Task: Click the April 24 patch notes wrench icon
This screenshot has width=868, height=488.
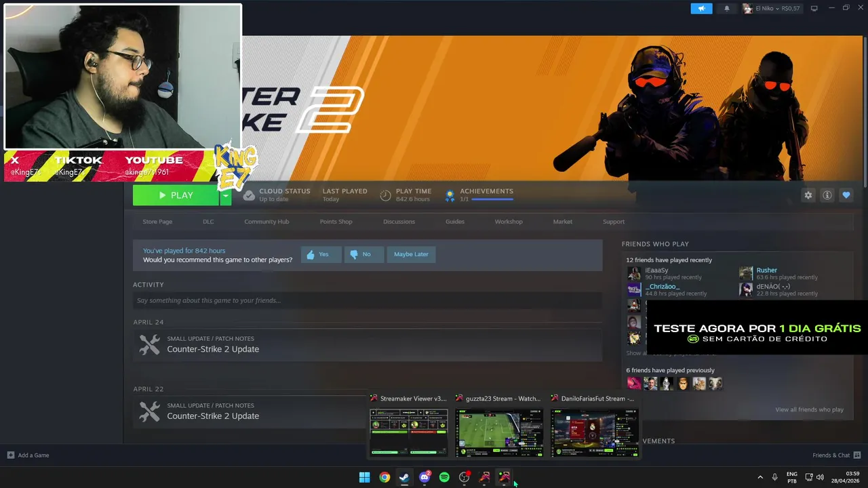Action: [x=149, y=344]
